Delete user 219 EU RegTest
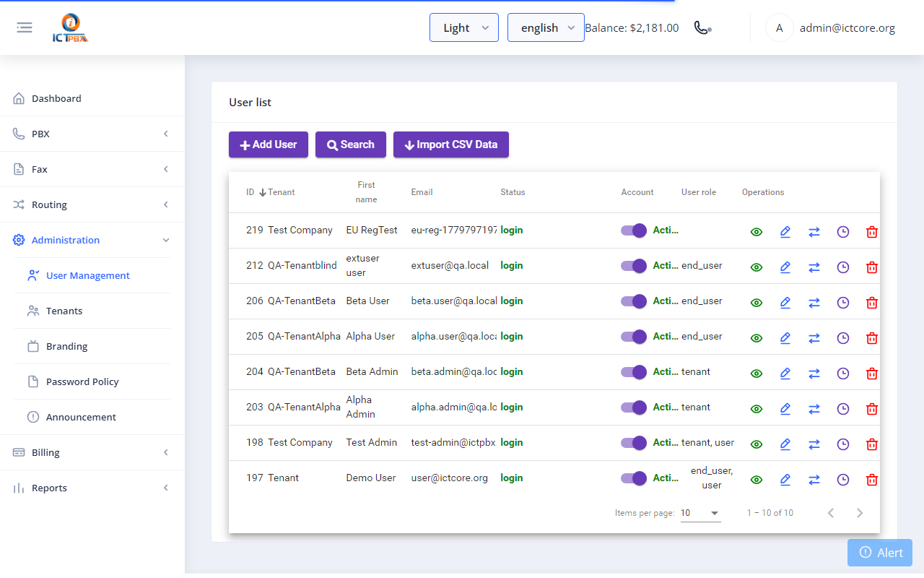The image size is (924, 578). (872, 232)
